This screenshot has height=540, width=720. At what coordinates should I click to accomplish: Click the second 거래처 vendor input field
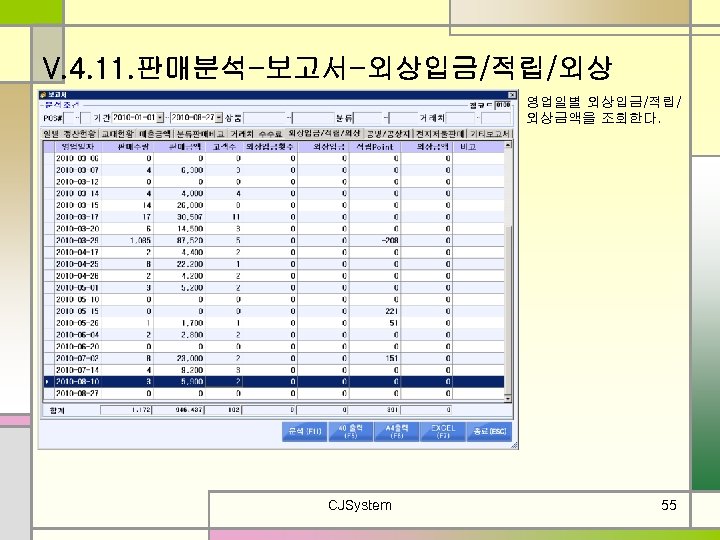point(496,118)
